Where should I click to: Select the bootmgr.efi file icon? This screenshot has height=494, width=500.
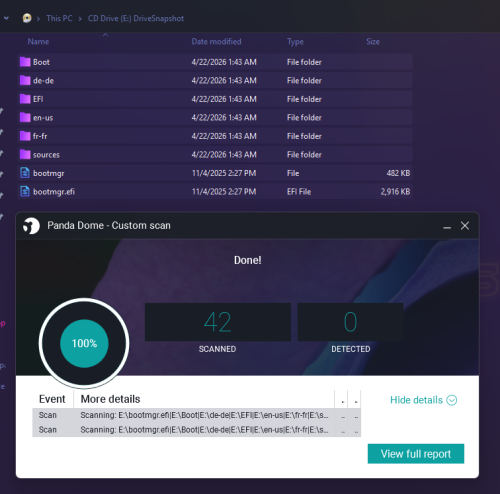(25, 191)
